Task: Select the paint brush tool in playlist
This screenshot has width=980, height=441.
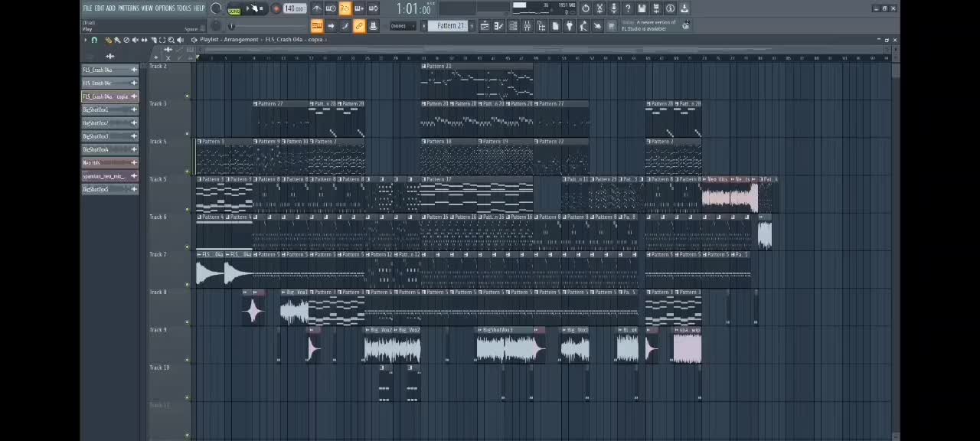Action: coord(117,40)
